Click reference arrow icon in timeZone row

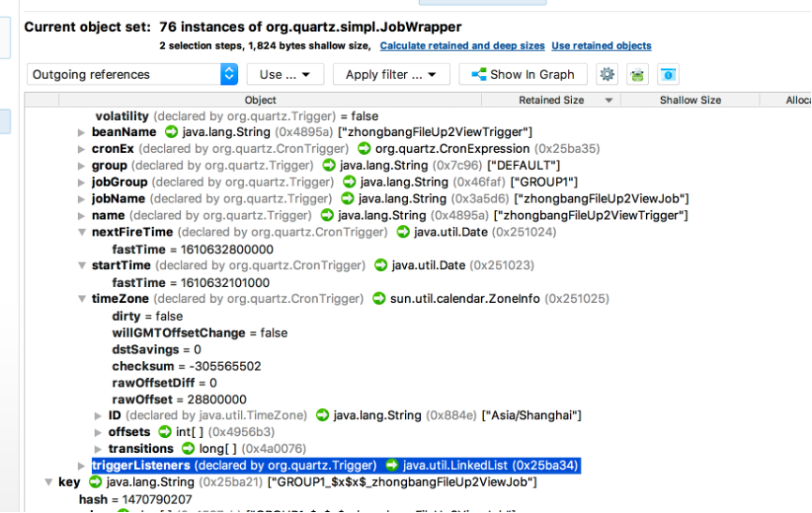click(379, 298)
